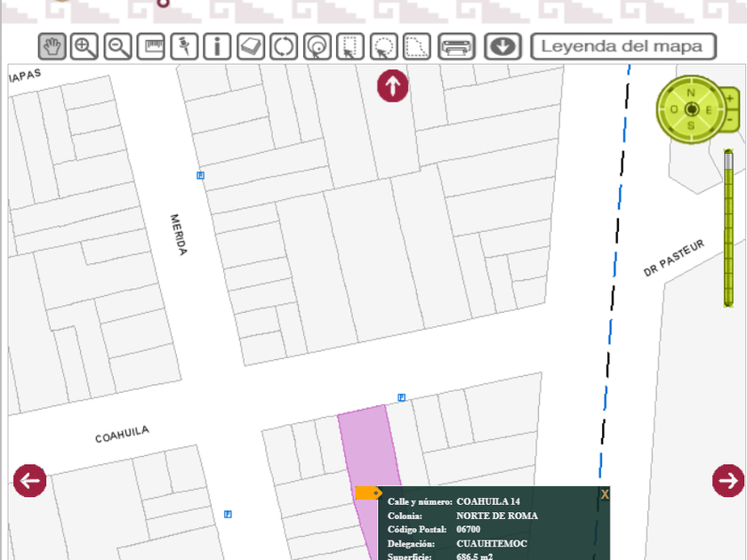Click the '06700' postal code value
This screenshot has height=560, width=747.
469,530
